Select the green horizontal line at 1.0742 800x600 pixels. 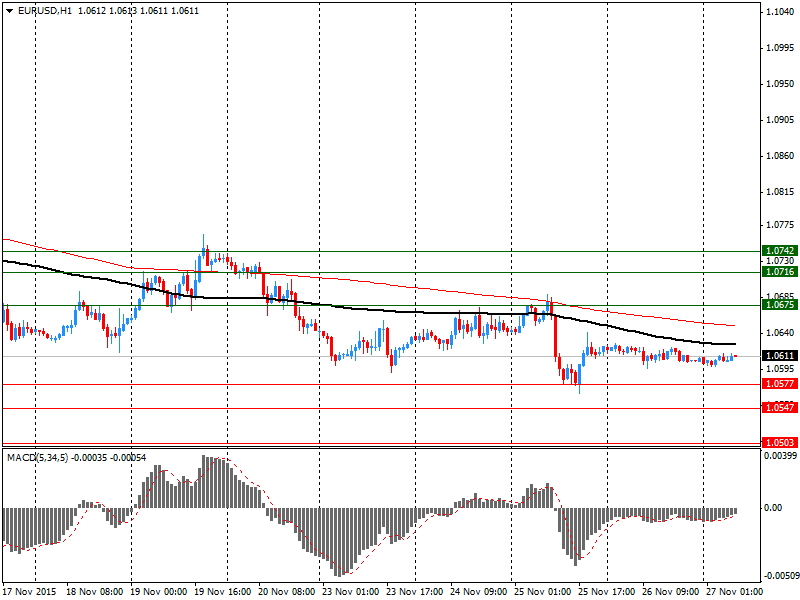point(382,251)
